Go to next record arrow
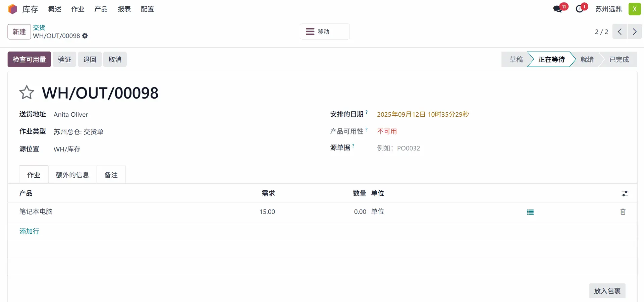 click(635, 32)
